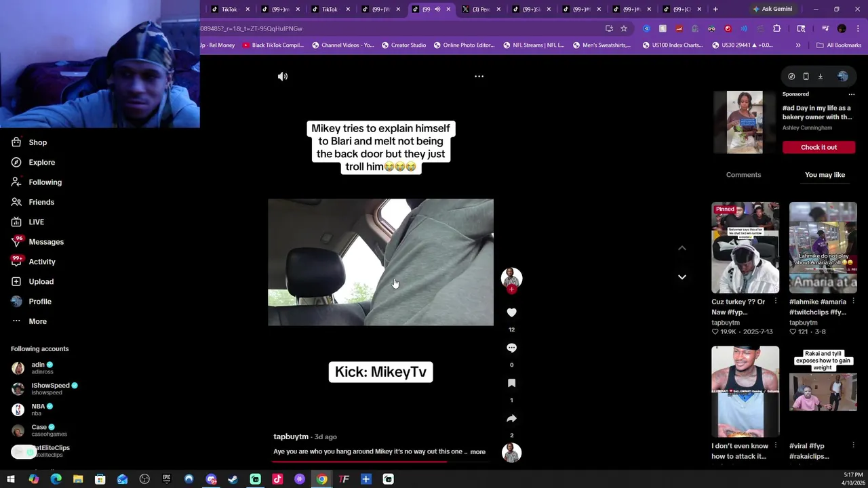Mute the video with the speaker icon

[283, 77]
